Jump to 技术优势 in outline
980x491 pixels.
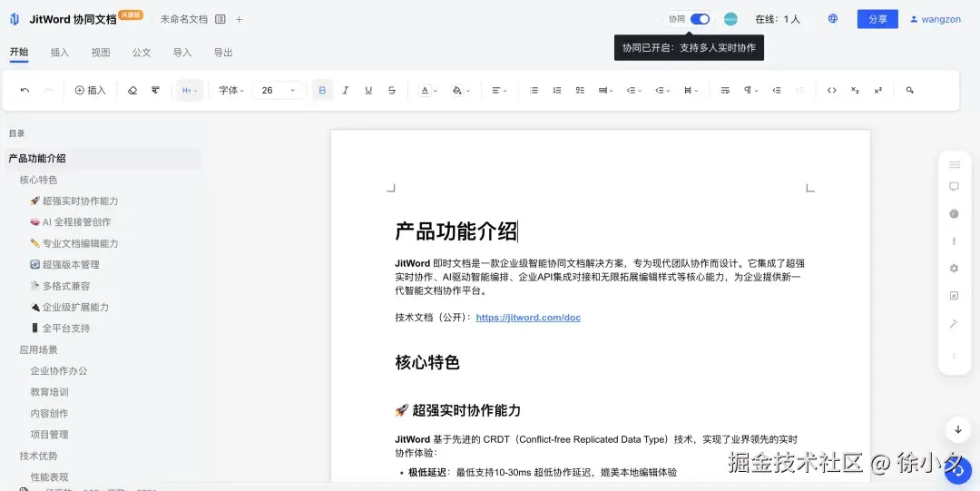pyautogui.click(x=38, y=456)
